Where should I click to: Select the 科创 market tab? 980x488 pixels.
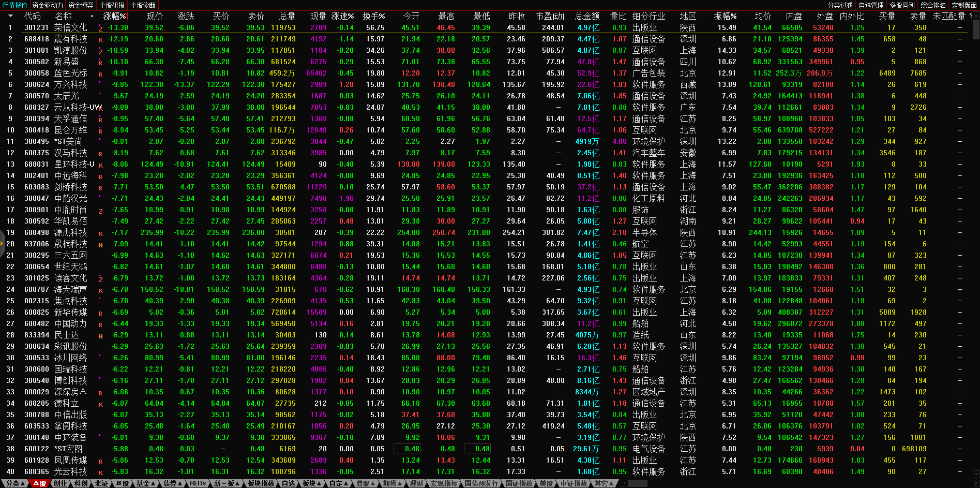pos(81,483)
